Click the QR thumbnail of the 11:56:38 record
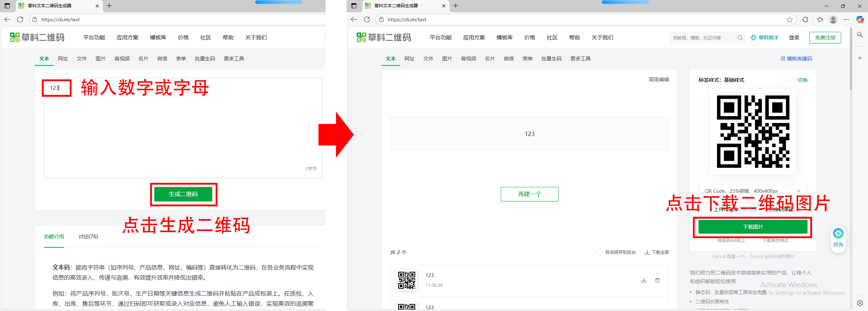Viewport: 868px width, 311px height. pos(407,280)
